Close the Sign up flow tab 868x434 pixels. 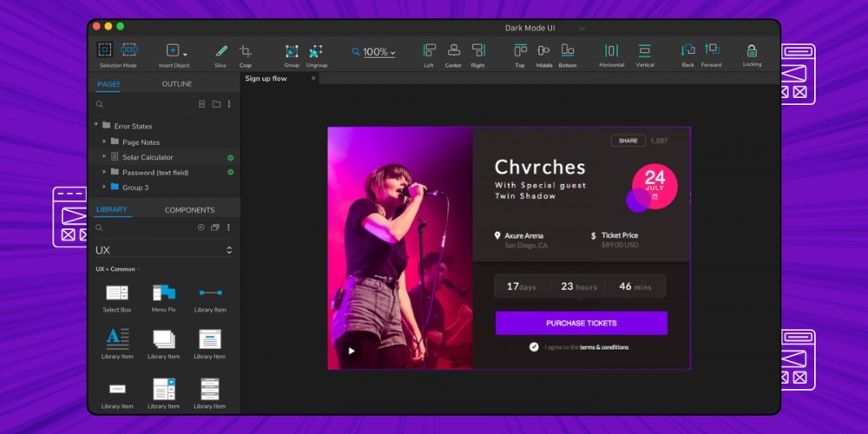tap(313, 78)
